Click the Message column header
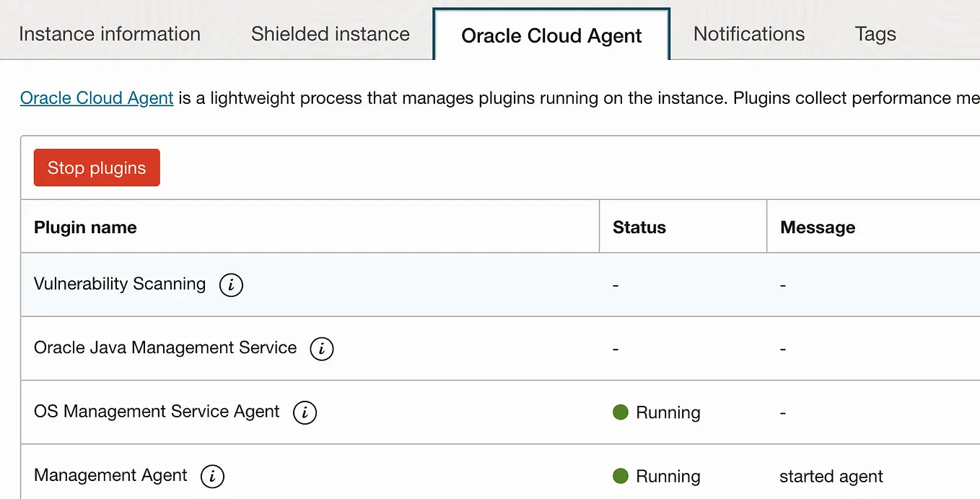Viewport: 980px width, 499px height. coord(818,227)
